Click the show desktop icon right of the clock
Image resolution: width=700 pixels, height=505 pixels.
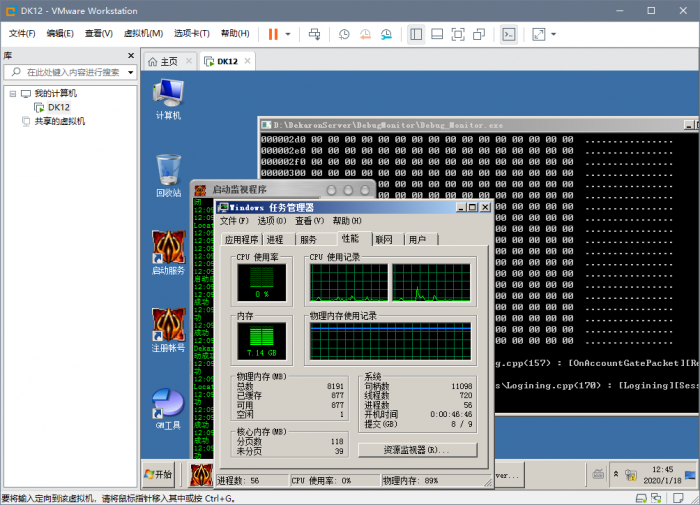(691, 475)
